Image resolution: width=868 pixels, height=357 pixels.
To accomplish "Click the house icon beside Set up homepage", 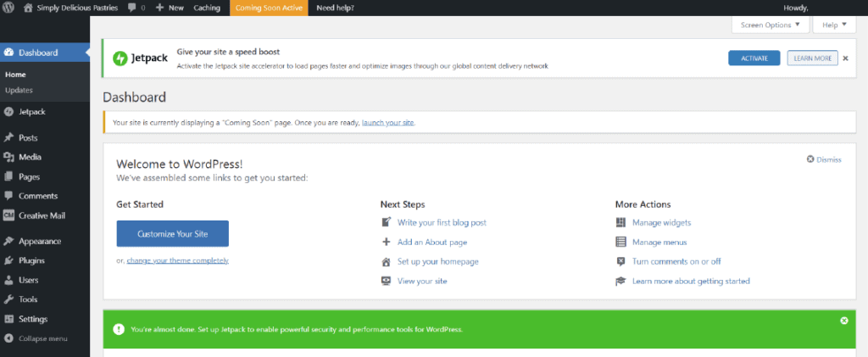I will [x=387, y=261].
